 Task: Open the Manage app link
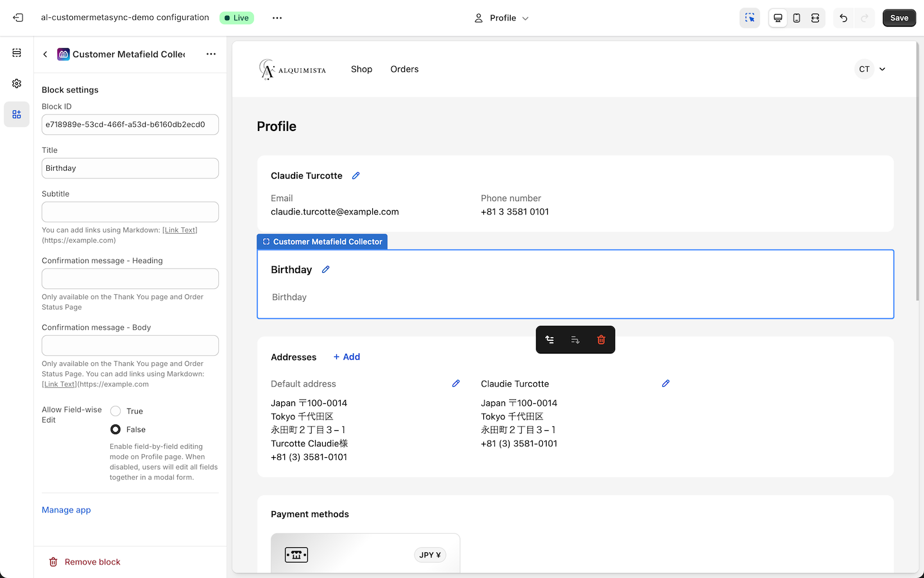(66, 509)
